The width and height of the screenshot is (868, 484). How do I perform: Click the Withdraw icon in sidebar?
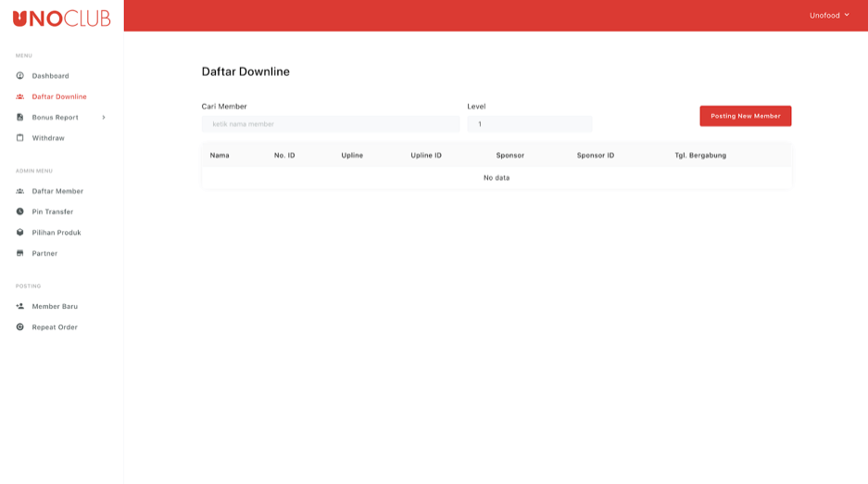point(19,138)
